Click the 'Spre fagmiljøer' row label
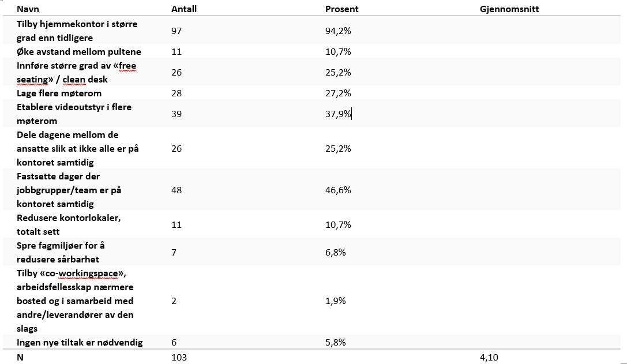The width and height of the screenshot is (627, 364). [x=61, y=253]
